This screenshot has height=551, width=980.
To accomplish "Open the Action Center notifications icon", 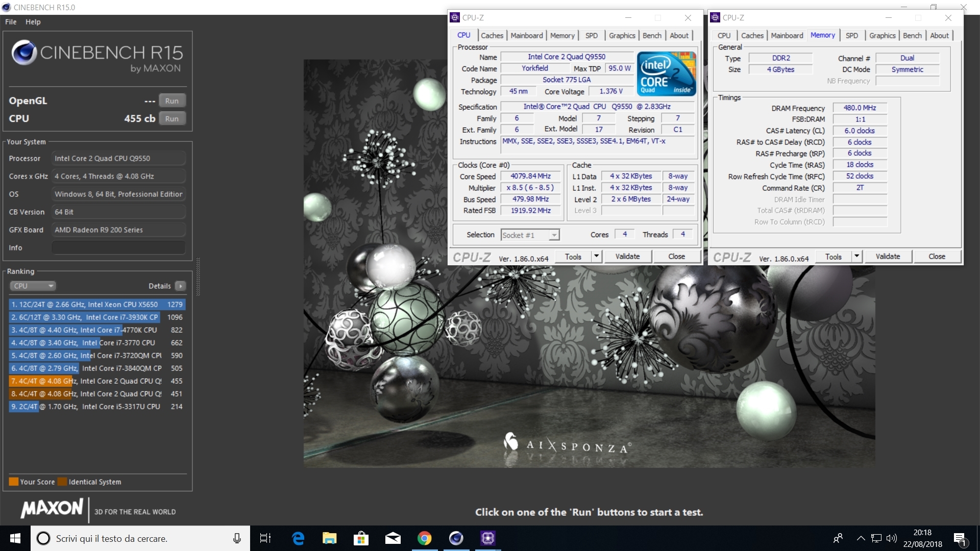I will pos(960,538).
